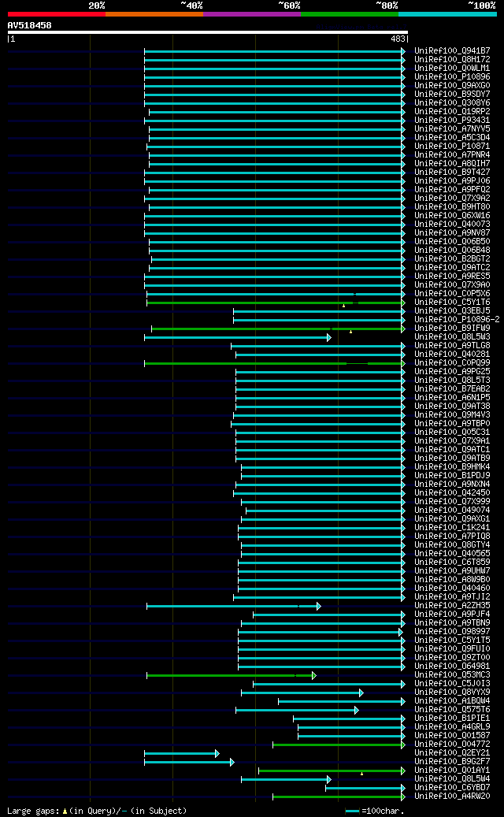Viewport: 504px width, 817px height.
Task: Click the cyan bar of UniRef100_A1BQW4
Action: pos(342,701)
